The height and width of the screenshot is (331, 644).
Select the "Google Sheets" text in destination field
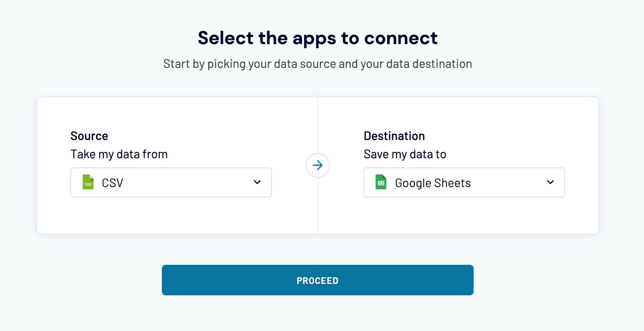[433, 183]
